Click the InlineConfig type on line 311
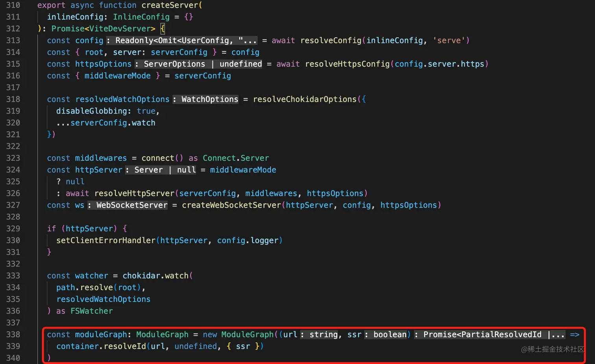Viewport: 595px width, 364px height. [141, 17]
